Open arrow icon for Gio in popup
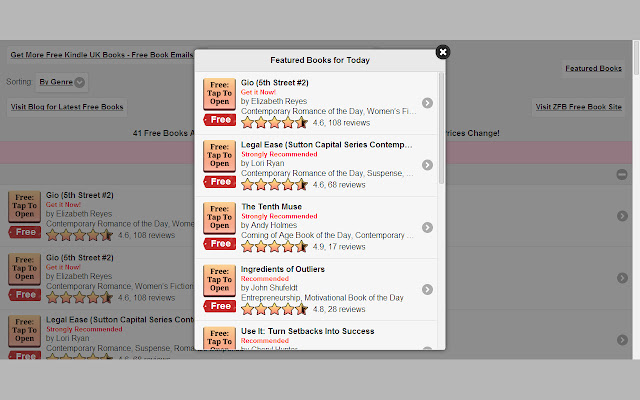The image size is (640, 400). pos(427,103)
